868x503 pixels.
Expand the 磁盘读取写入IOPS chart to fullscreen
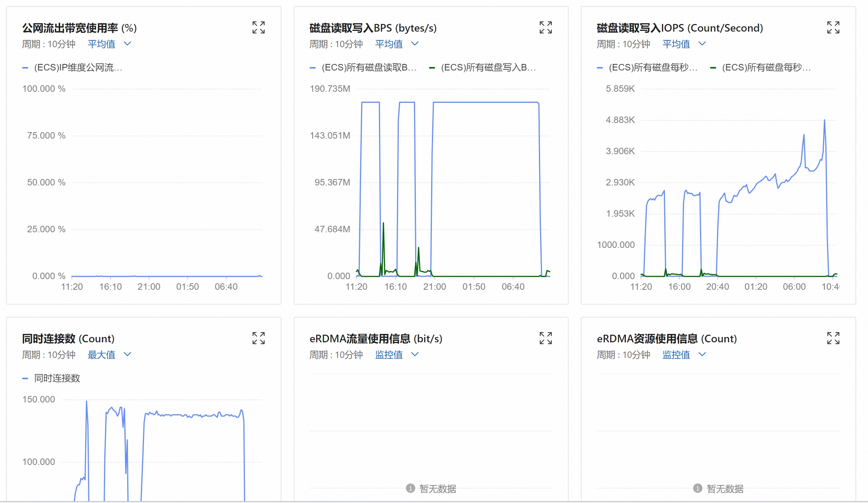point(833,27)
